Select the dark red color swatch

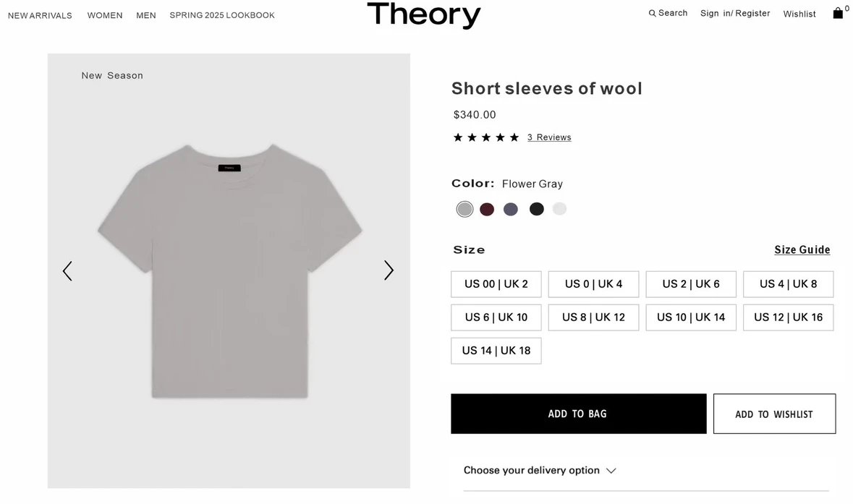(487, 209)
